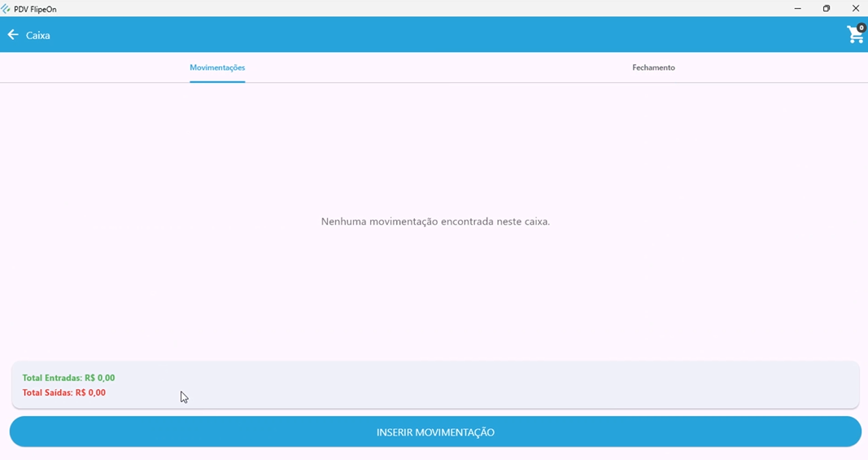This screenshot has width=868, height=460.
Task: Click the Total Entradas R$ 0,00 label
Action: pyautogui.click(x=68, y=378)
